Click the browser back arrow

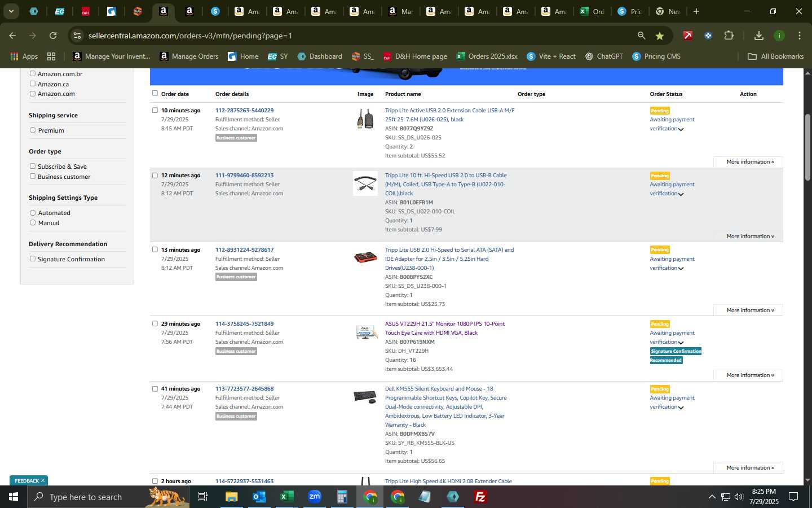click(x=12, y=36)
